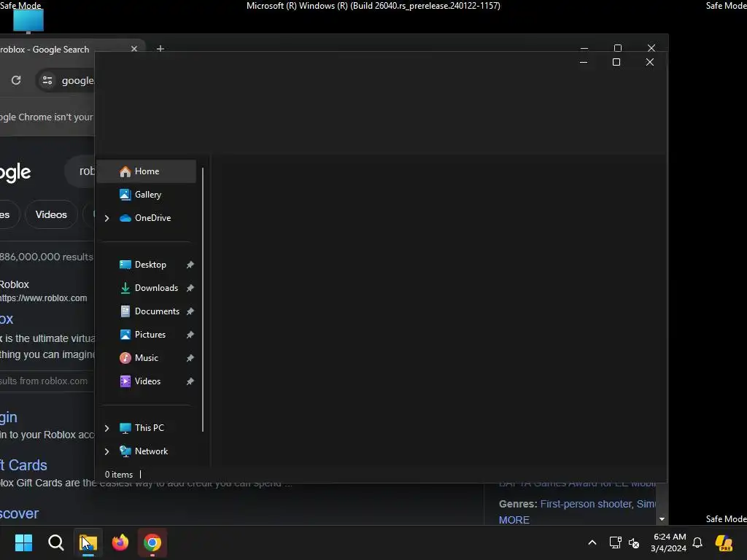Screen dimensions: 747x560
Task: Close the File Explorer window
Action: coord(650,63)
